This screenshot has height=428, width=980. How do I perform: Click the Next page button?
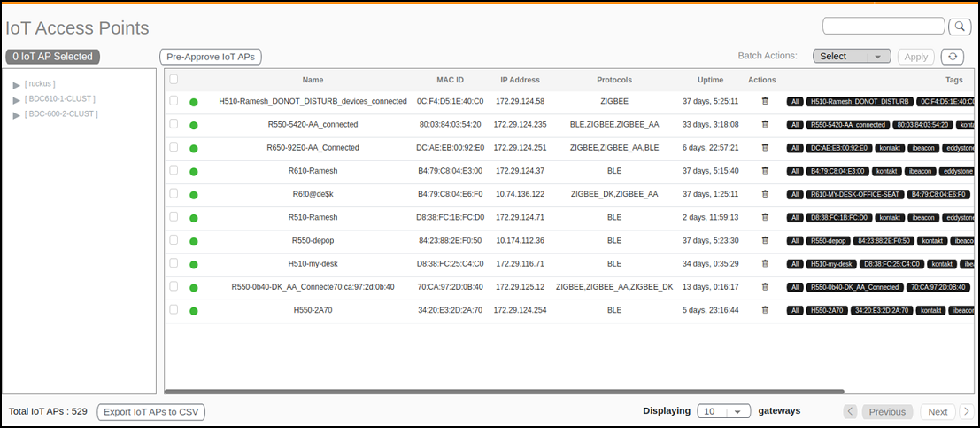(938, 412)
